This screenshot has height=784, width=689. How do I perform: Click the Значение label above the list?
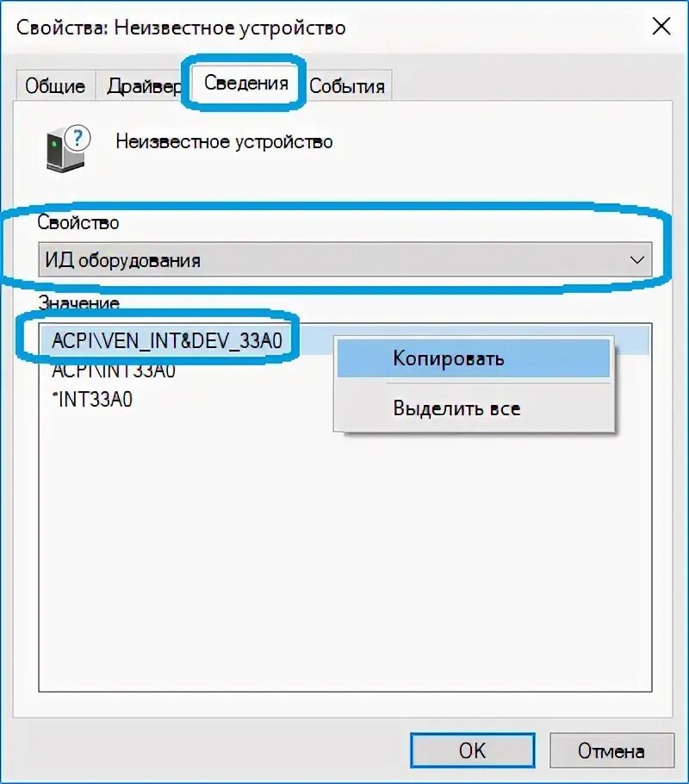79,302
